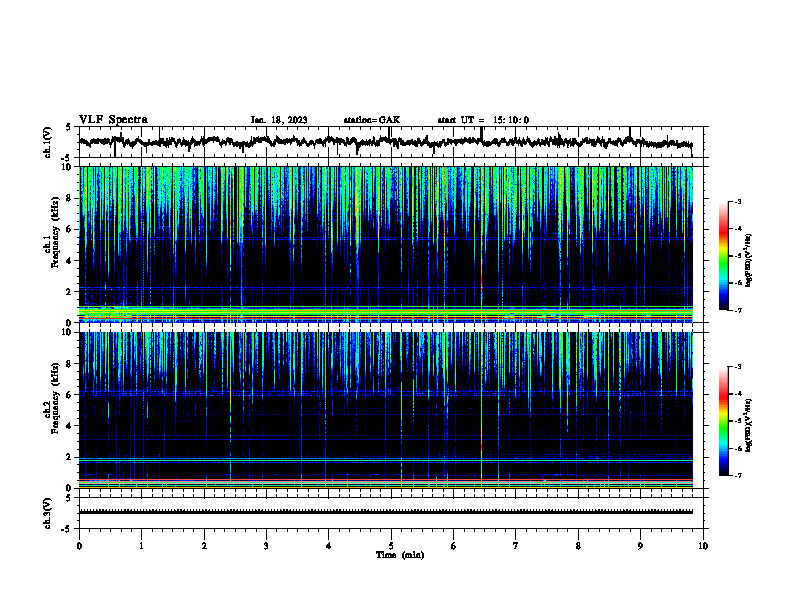Click the "Time (min)" axis title
Image resolution: width=792 pixels, height=612 pixels.
pyautogui.click(x=400, y=555)
